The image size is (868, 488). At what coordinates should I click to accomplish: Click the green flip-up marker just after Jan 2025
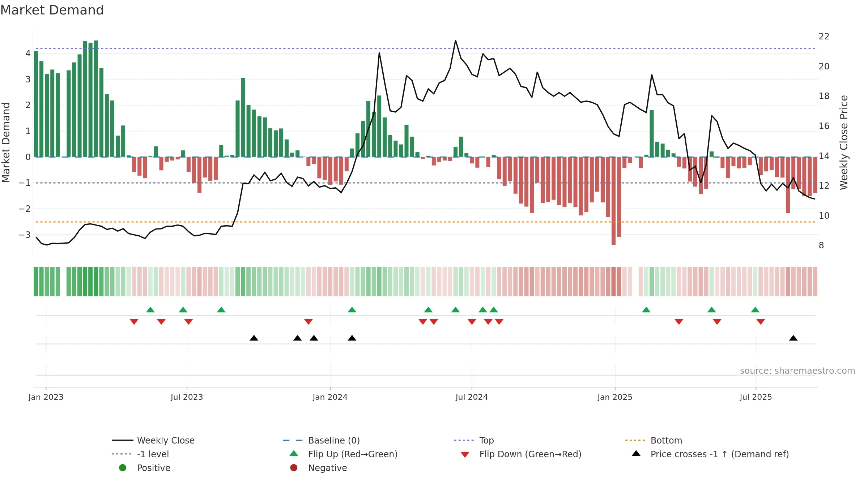(x=646, y=310)
